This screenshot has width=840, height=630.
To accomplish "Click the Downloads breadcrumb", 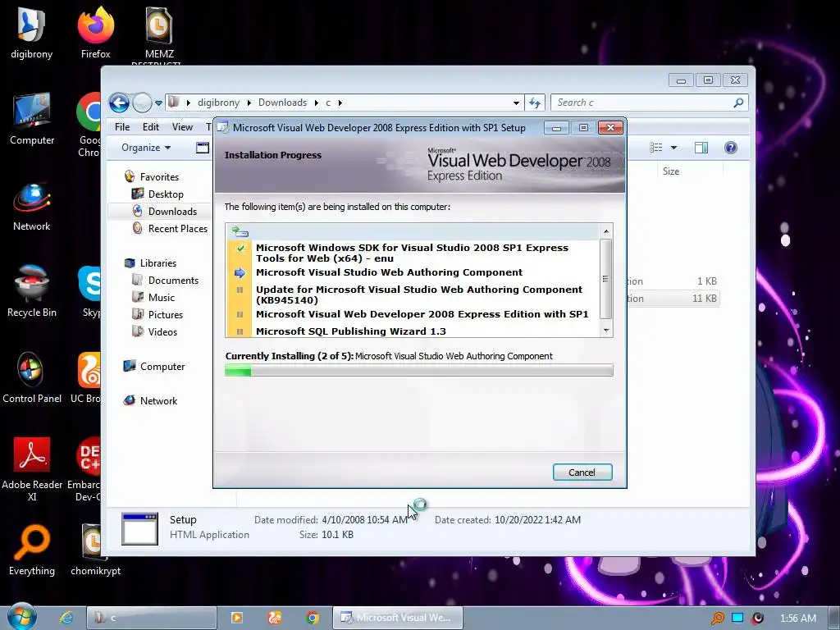I will 282,103.
